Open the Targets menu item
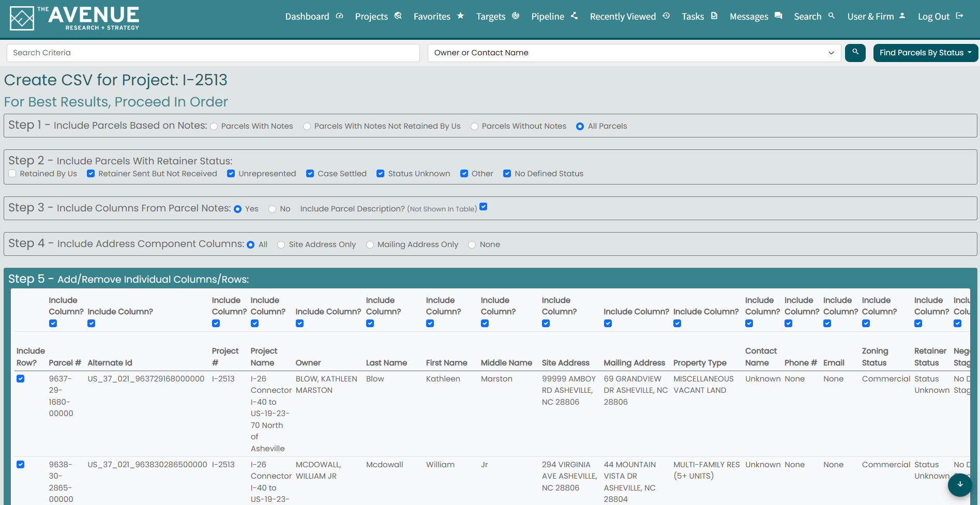The image size is (980, 505). click(x=497, y=17)
